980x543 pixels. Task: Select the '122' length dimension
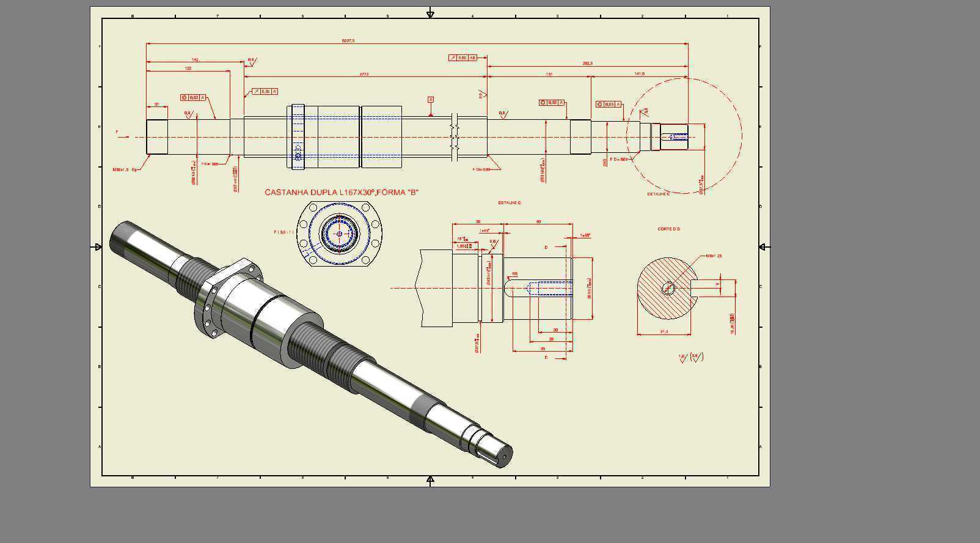(188, 68)
